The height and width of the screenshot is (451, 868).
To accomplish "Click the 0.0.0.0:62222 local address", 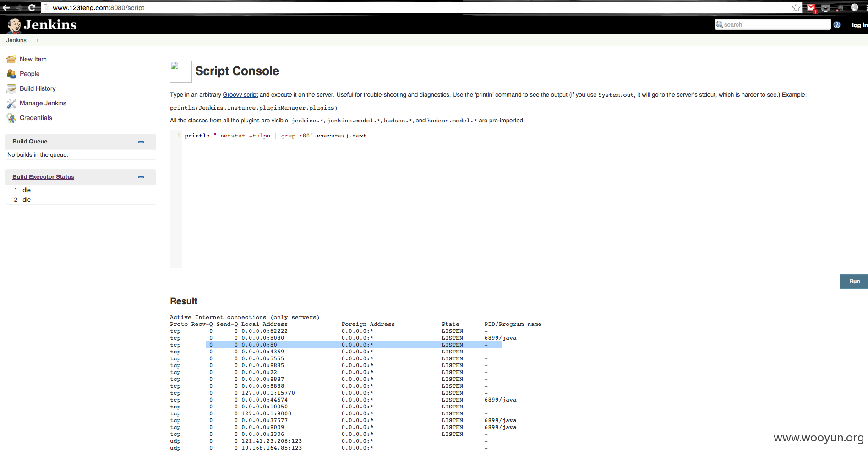I will 265,331.
